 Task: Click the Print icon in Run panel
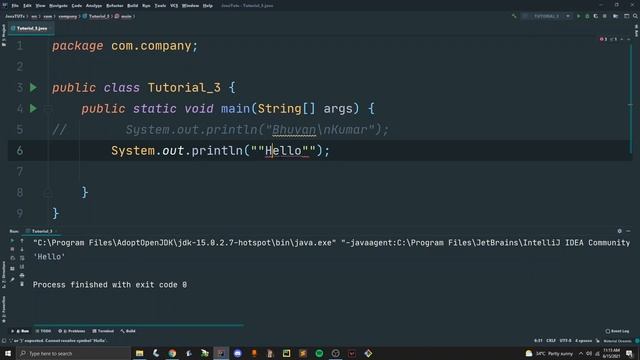click(x=22, y=276)
